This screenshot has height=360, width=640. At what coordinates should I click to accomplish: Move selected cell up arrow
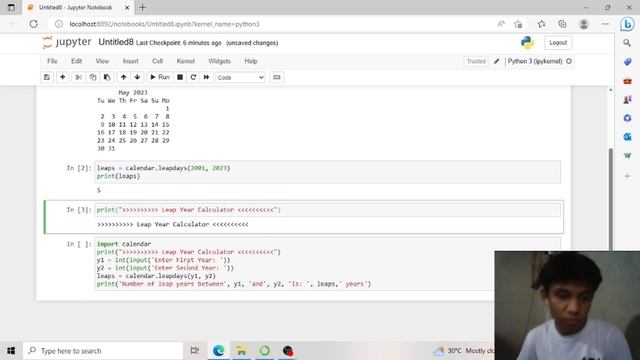[123, 77]
